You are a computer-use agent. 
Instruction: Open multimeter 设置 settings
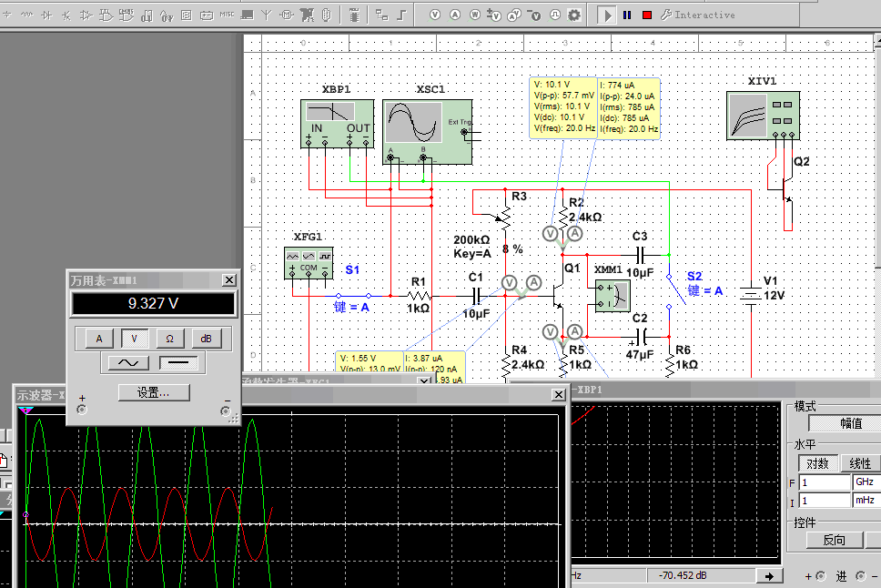(x=154, y=392)
